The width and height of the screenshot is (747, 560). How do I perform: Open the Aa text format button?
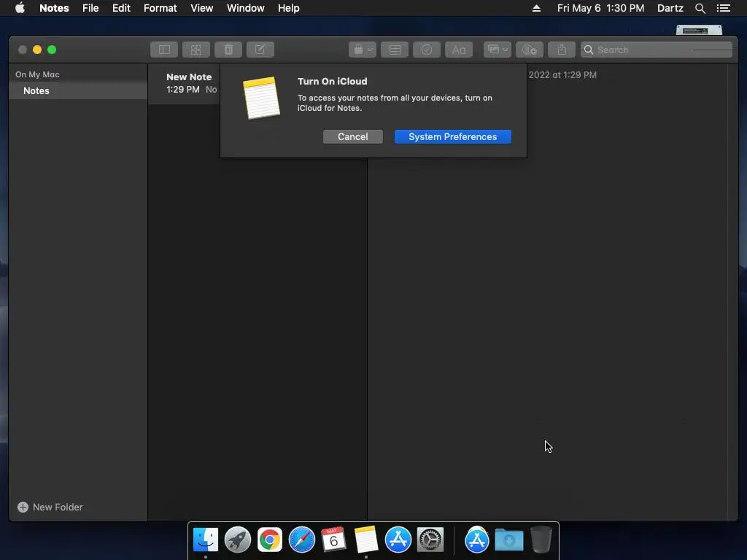point(459,50)
